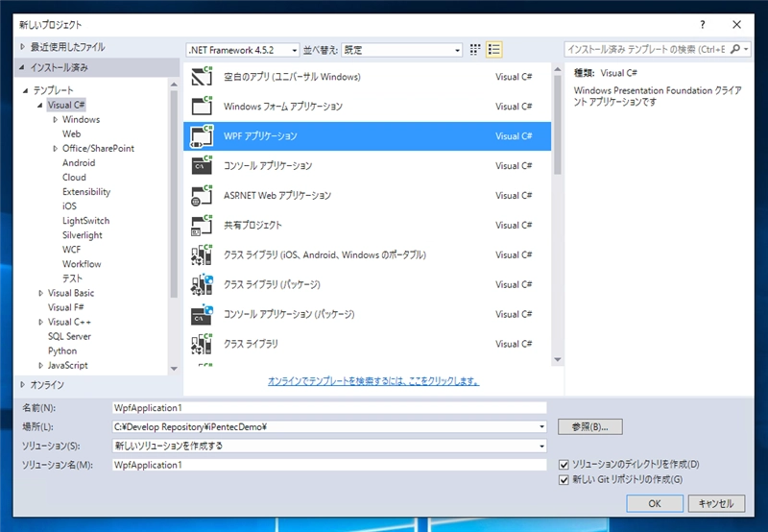
Task: Collapse the テンプレート tree node
Action: [x=26, y=90]
